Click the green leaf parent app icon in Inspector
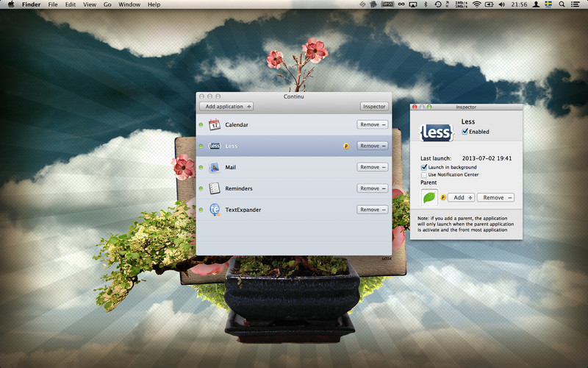 pos(429,197)
